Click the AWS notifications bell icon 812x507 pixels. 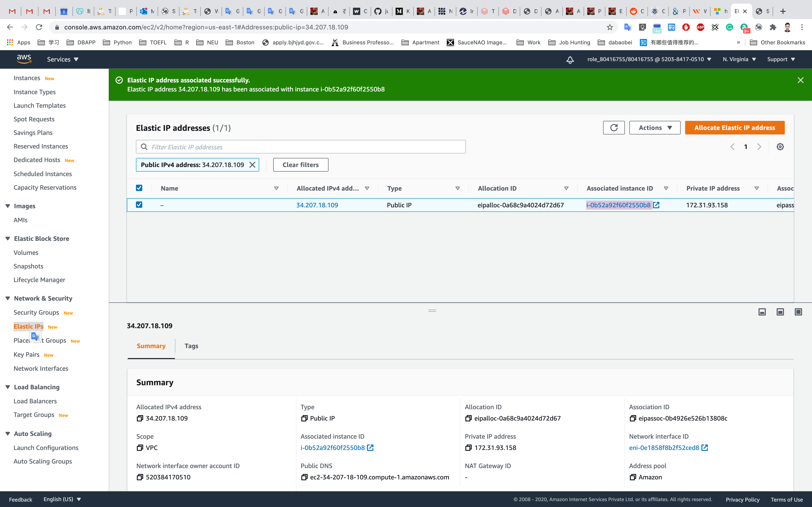[570, 60]
